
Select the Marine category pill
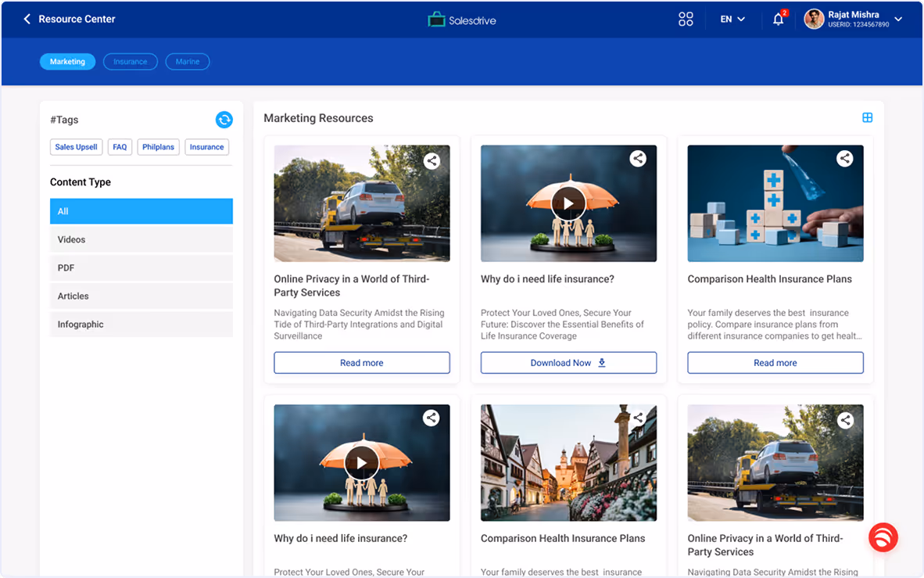[188, 61]
